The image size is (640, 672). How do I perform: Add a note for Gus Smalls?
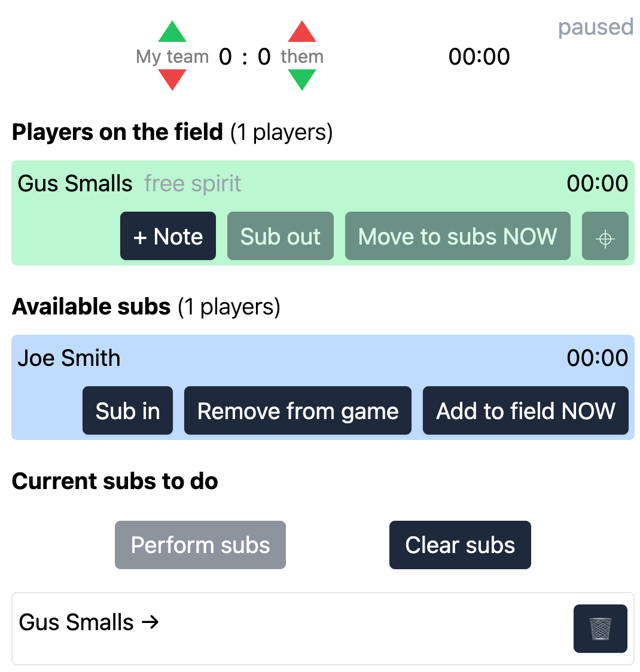[x=167, y=236]
